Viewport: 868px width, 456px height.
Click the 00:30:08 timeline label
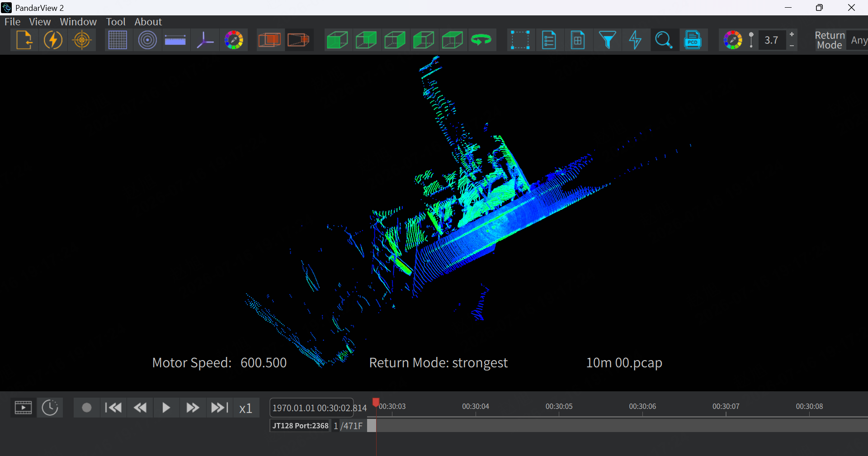(809, 407)
